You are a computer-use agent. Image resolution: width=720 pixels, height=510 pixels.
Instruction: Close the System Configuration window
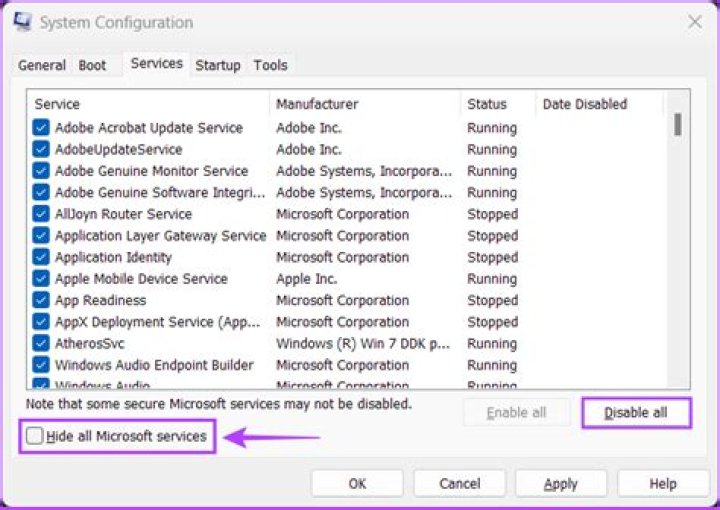tap(695, 22)
